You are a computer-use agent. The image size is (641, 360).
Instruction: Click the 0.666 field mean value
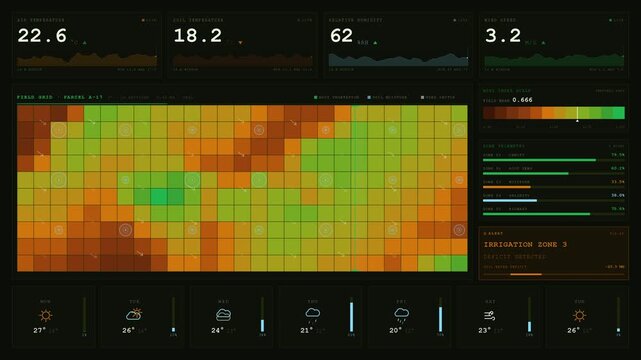[522, 100]
